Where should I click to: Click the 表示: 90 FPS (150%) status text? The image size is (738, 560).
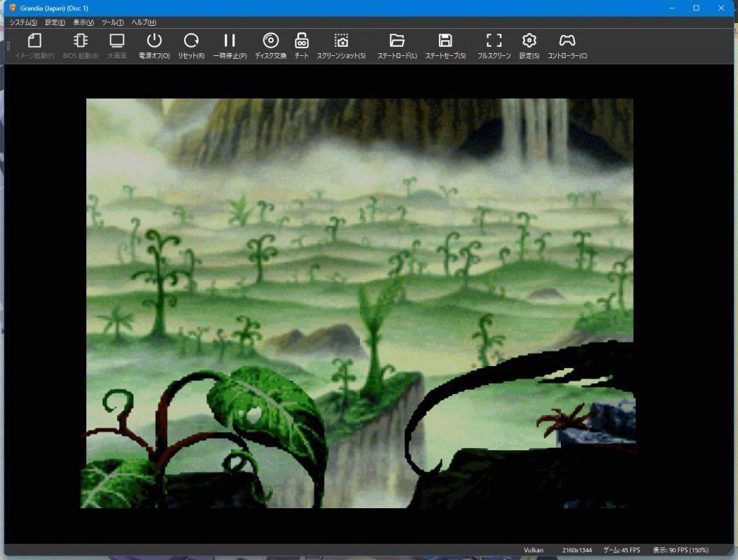680,549
